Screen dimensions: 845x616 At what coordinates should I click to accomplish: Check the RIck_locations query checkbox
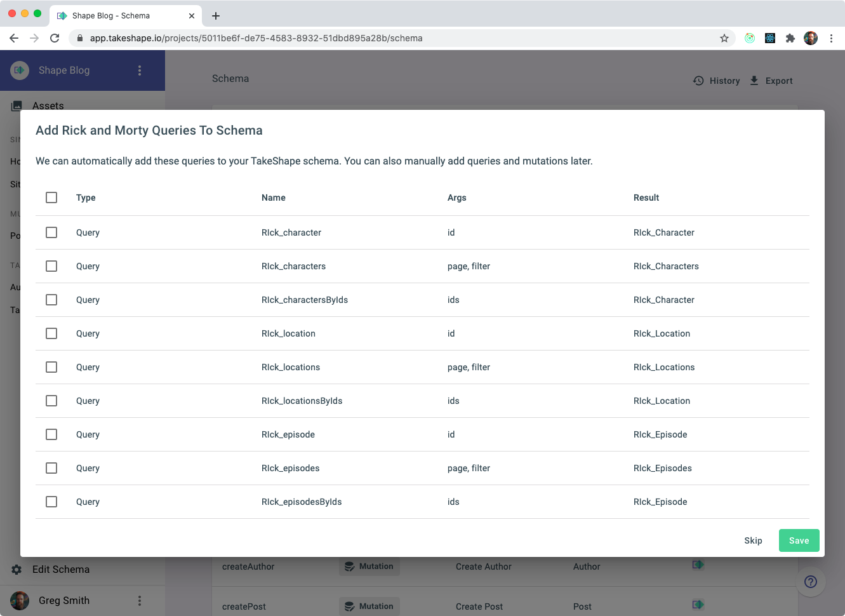tap(51, 367)
